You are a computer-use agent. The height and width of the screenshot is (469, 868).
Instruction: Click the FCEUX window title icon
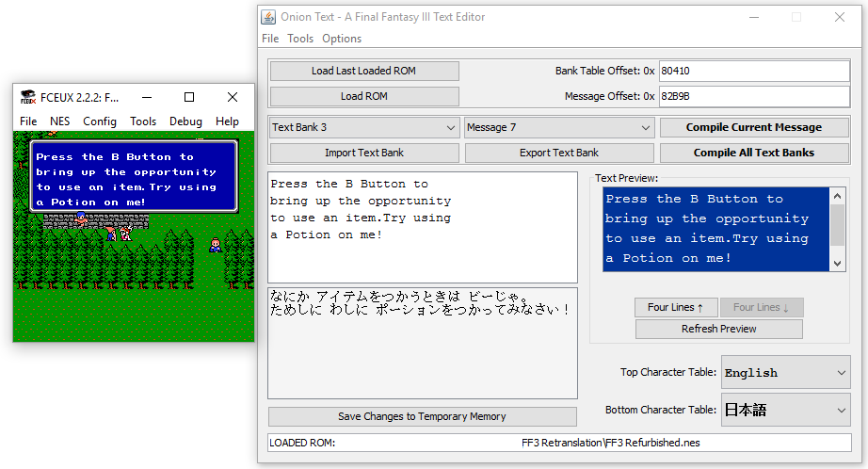[x=27, y=97]
